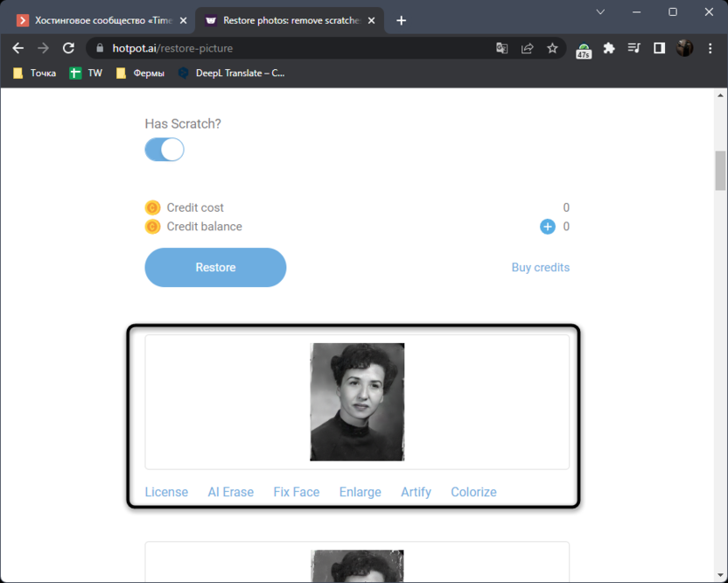This screenshot has height=583, width=728.
Task: Share this page via the share icon
Action: point(528,48)
